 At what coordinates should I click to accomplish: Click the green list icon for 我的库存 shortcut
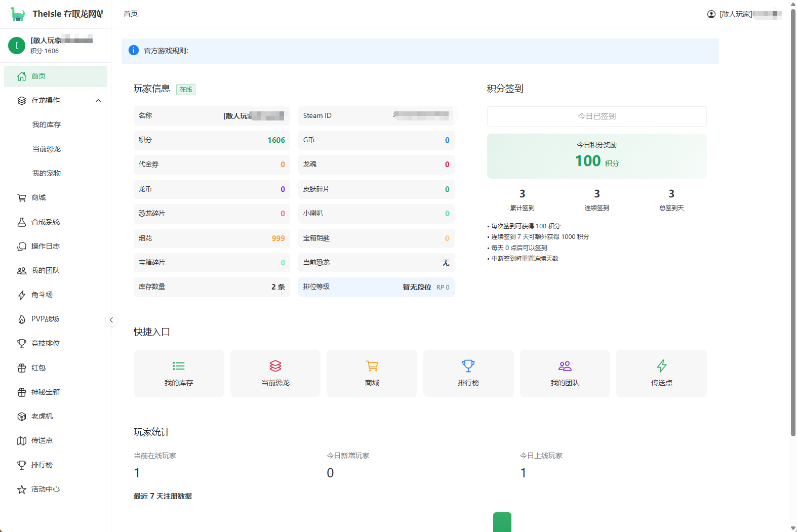[x=179, y=366]
